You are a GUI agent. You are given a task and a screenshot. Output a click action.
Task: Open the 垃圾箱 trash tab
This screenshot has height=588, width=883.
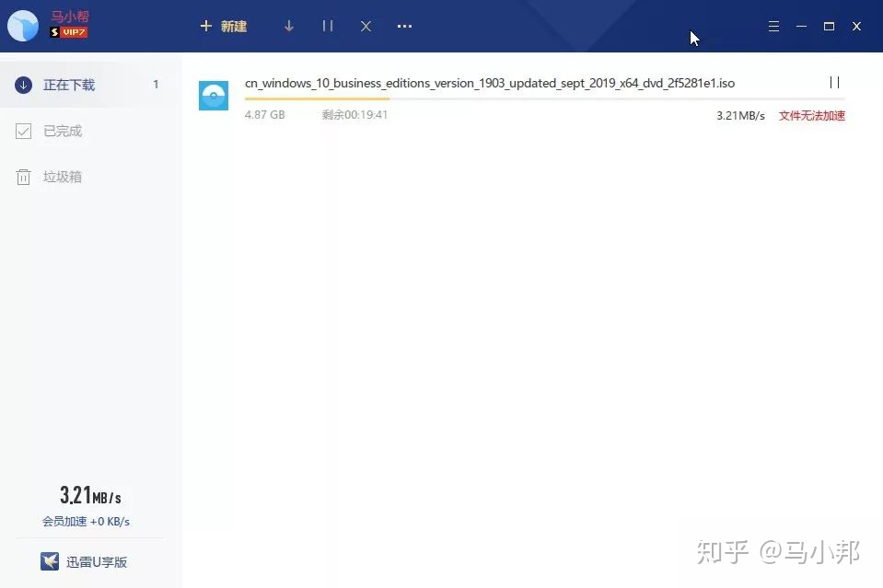[x=63, y=177]
